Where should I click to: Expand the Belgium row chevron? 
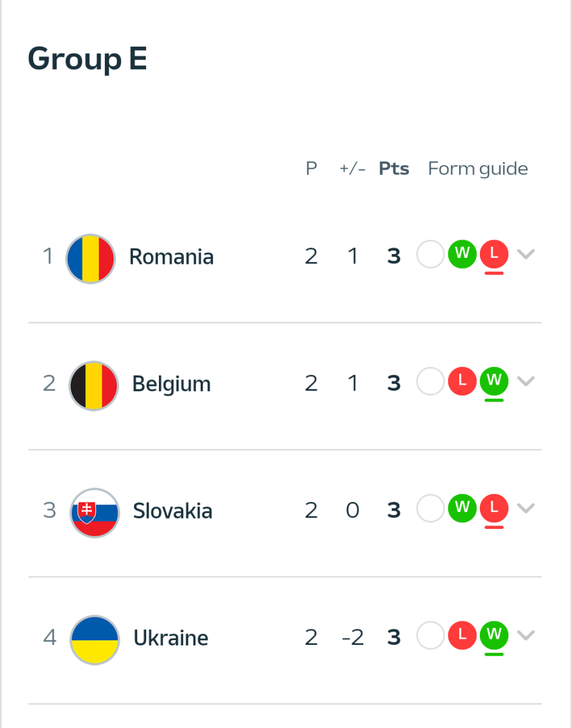[x=526, y=381]
